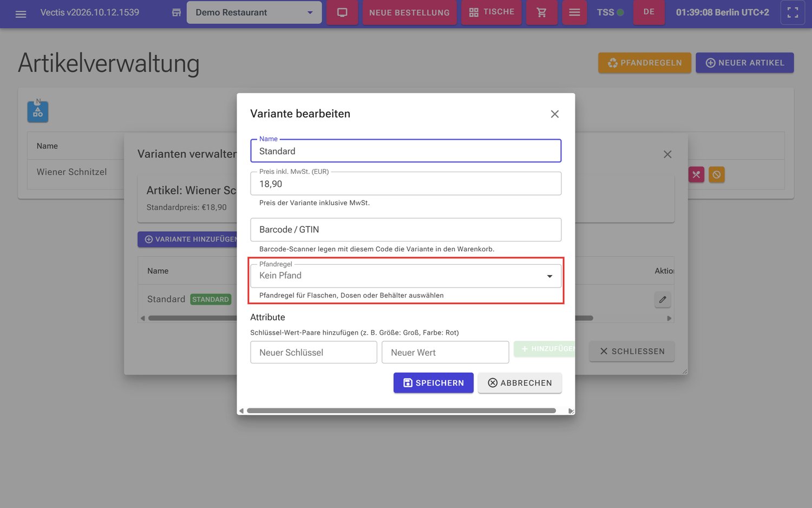Switch language with the DE button
The height and width of the screenshot is (508, 812).
click(x=649, y=12)
